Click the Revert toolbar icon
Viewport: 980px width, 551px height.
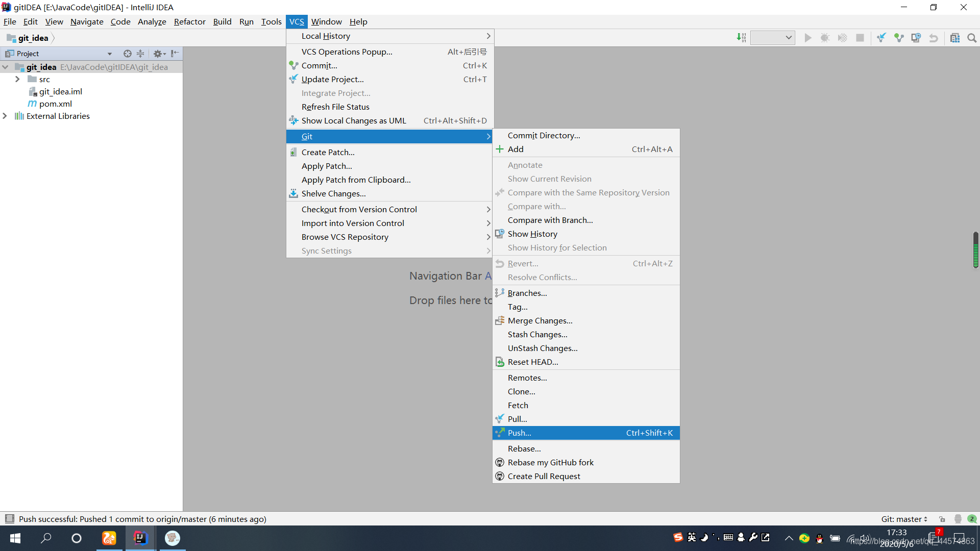[934, 38]
